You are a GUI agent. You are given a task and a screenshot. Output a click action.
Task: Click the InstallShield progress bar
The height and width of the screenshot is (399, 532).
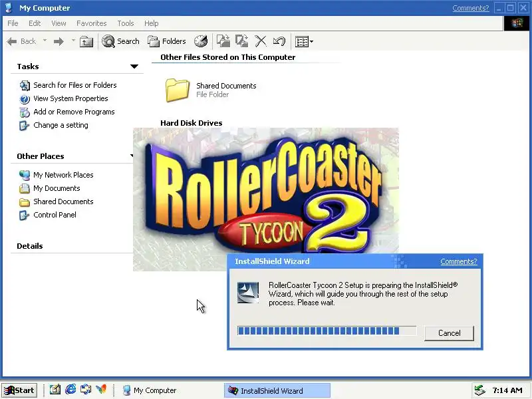click(x=327, y=331)
